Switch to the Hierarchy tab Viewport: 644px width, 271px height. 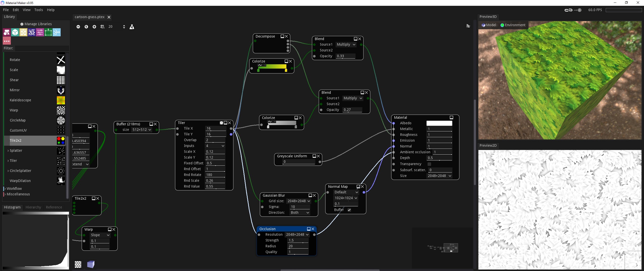[x=33, y=207]
